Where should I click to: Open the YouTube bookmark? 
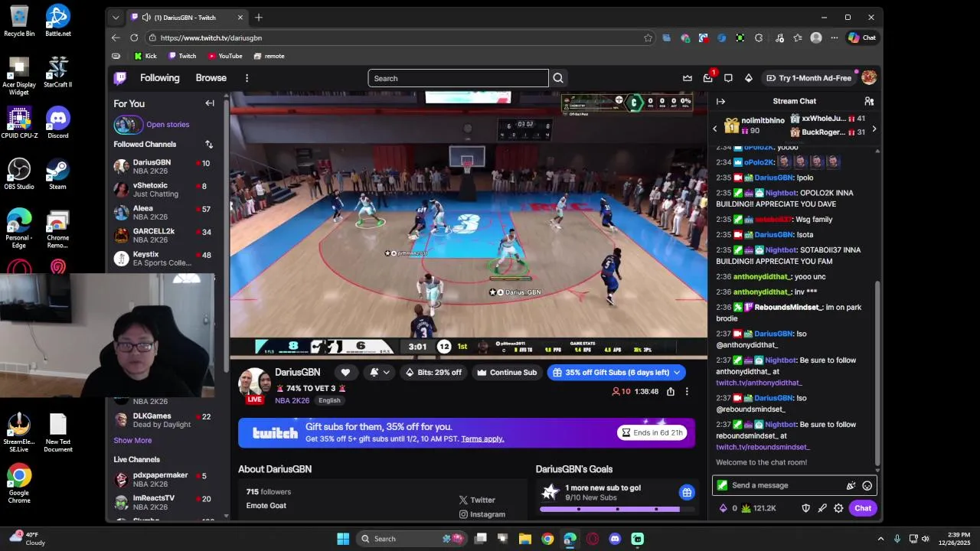(225, 56)
